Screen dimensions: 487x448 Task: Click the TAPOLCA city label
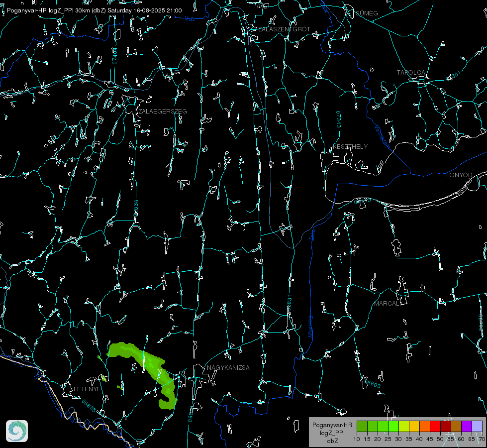tap(411, 73)
